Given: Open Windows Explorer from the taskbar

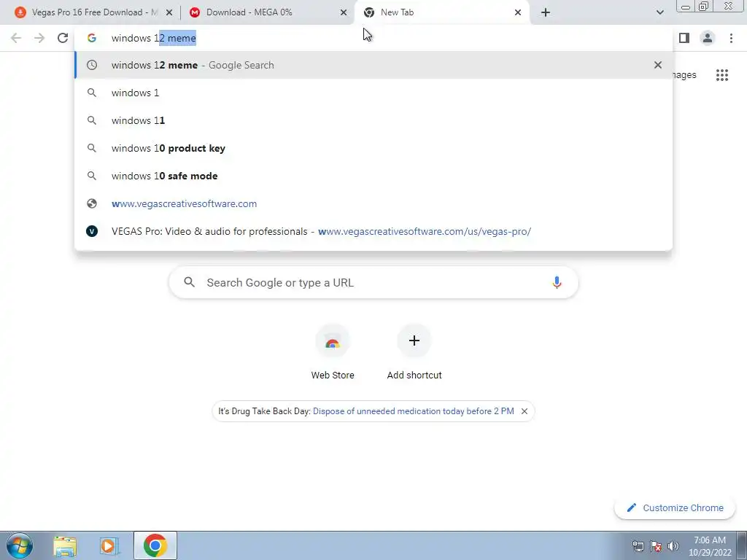Looking at the screenshot, I should 65,545.
